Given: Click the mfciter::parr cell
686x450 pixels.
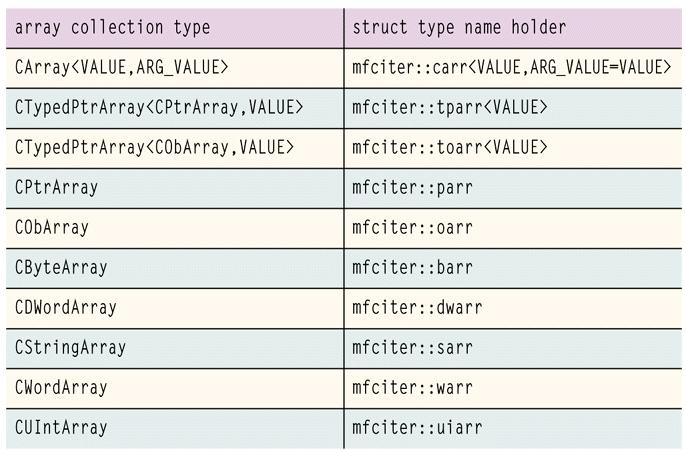Looking at the screenshot, I should point(412,187).
